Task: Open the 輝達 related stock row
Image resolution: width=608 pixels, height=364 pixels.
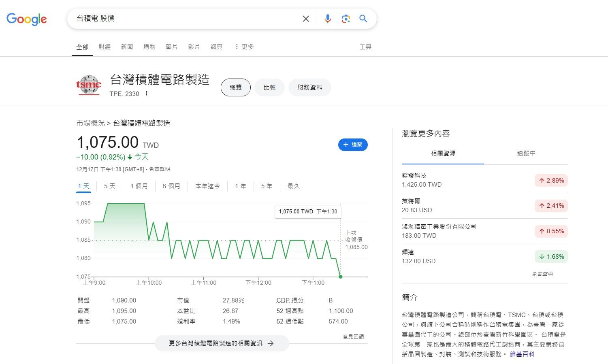Action: pyautogui.click(x=485, y=257)
